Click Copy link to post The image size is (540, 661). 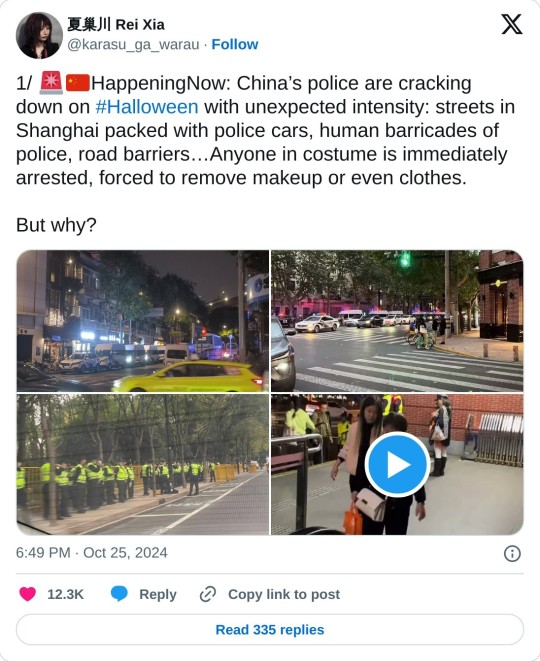[284, 594]
